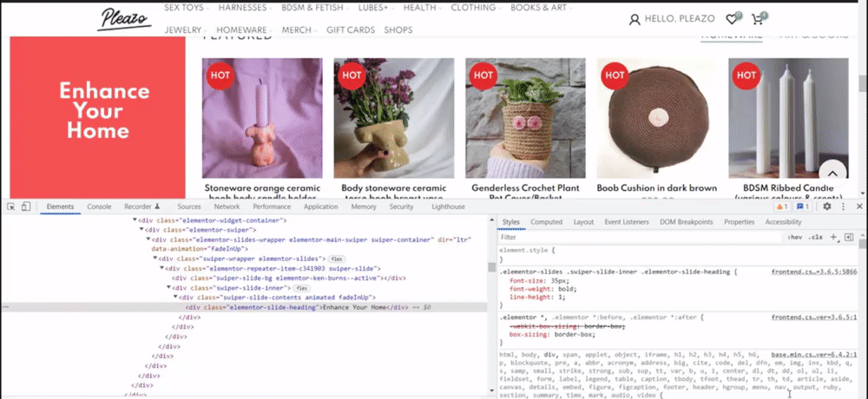868x399 pixels.
Task: Open the CLOTHING dropdown menu
Action: point(477,8)
